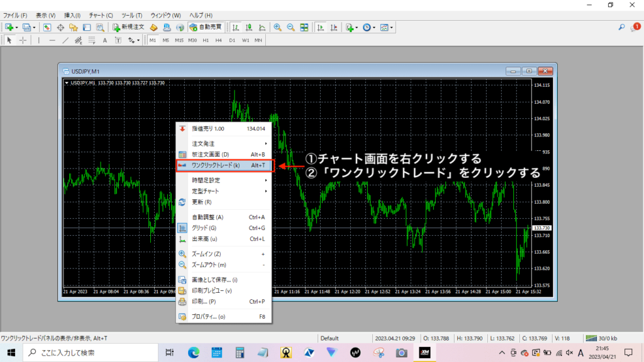Switch timeframe to MN
This screenshot has height=362, width=644.
click(x=258, y=40)
